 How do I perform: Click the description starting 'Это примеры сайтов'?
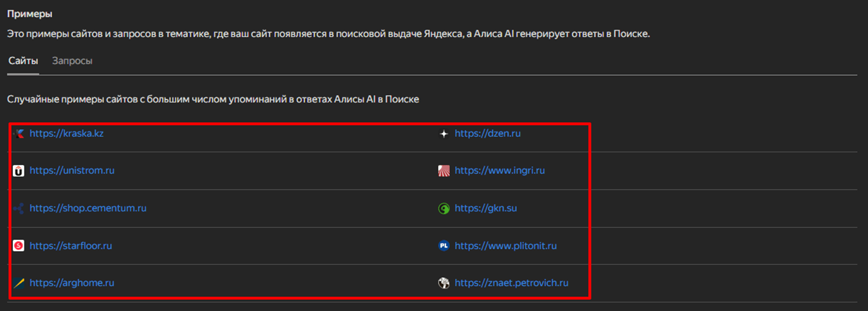[x=329, y=34]
